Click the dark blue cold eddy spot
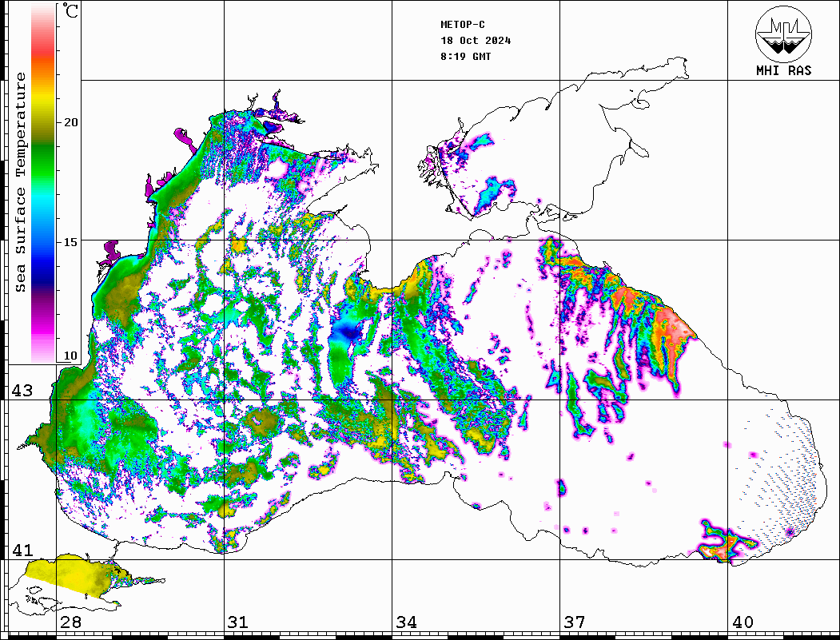840x640 pixels. 349,333
